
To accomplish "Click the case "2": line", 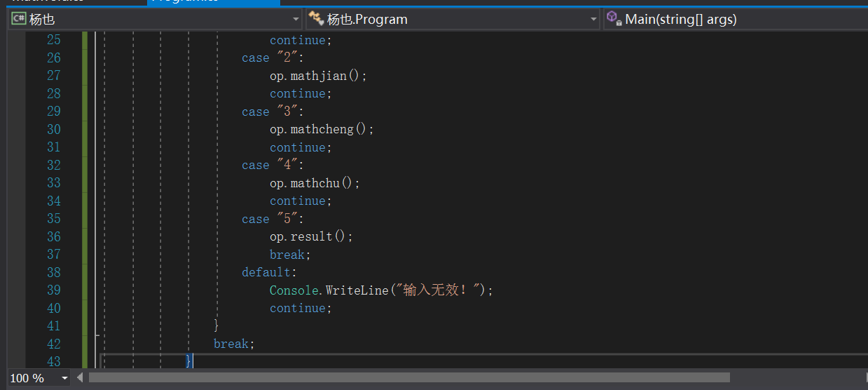I will [x=273, y=58].
